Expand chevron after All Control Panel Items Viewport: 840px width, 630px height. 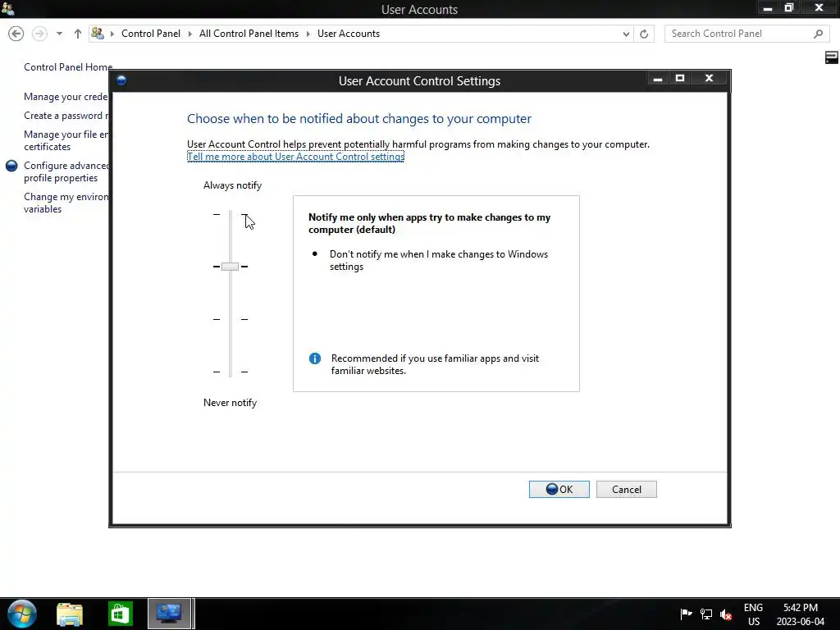308,34
